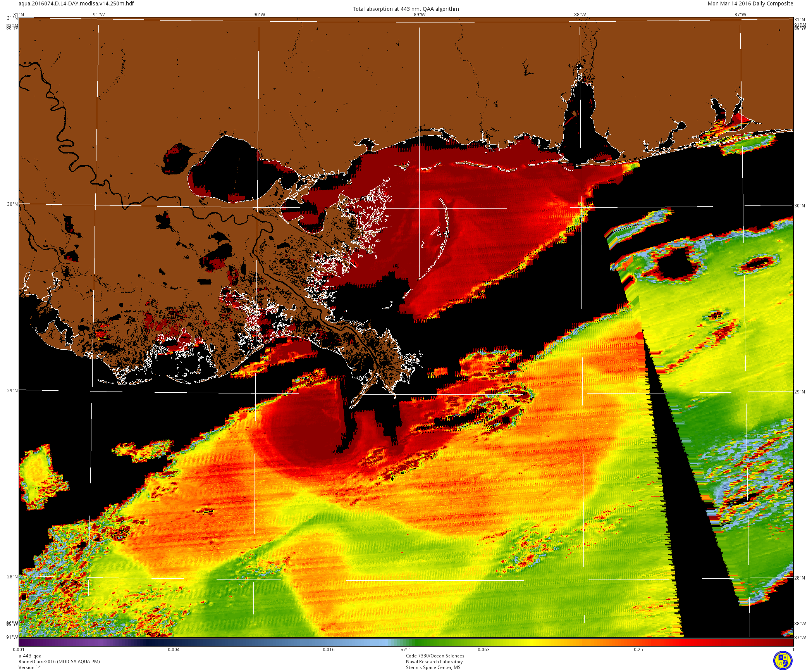Click the 'Stennis Space Center, MS' text

click(x=433, y=668)
